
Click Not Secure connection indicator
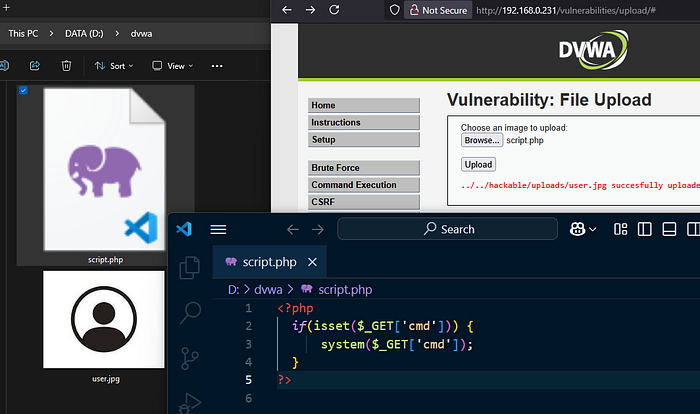click(x=438, y=10)
